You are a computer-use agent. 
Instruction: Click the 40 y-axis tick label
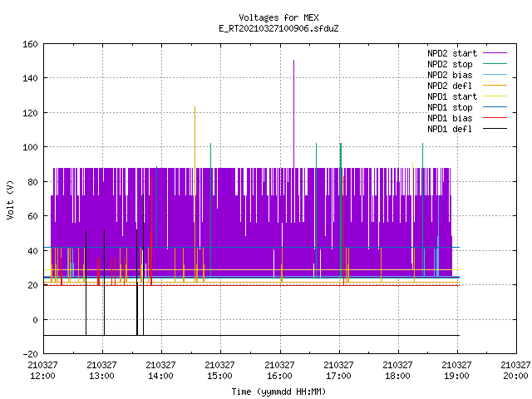(32, 251)
